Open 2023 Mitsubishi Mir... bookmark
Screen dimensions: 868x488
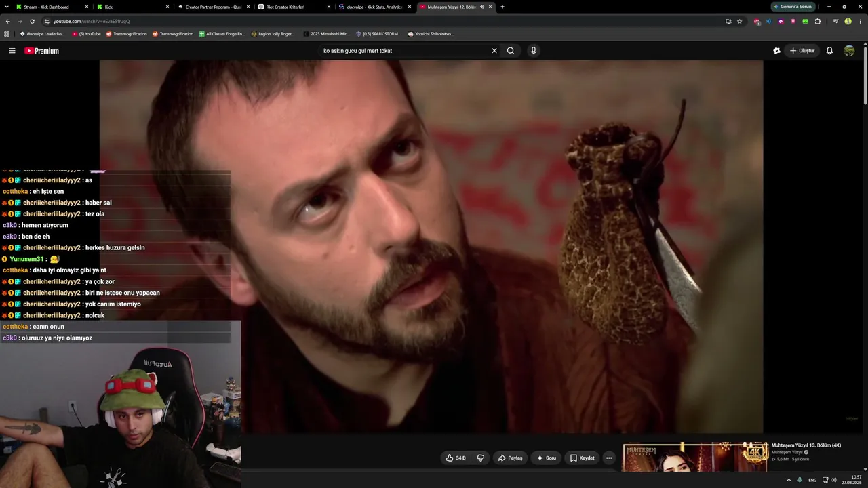(x=326, y=33)
